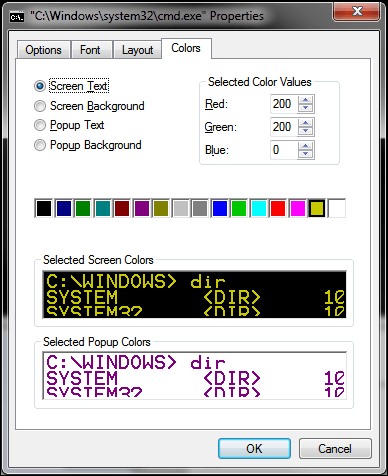The width and height of the screenshot is (388, 476).
Task: Open the Font tab
Action: pos(90,50)
